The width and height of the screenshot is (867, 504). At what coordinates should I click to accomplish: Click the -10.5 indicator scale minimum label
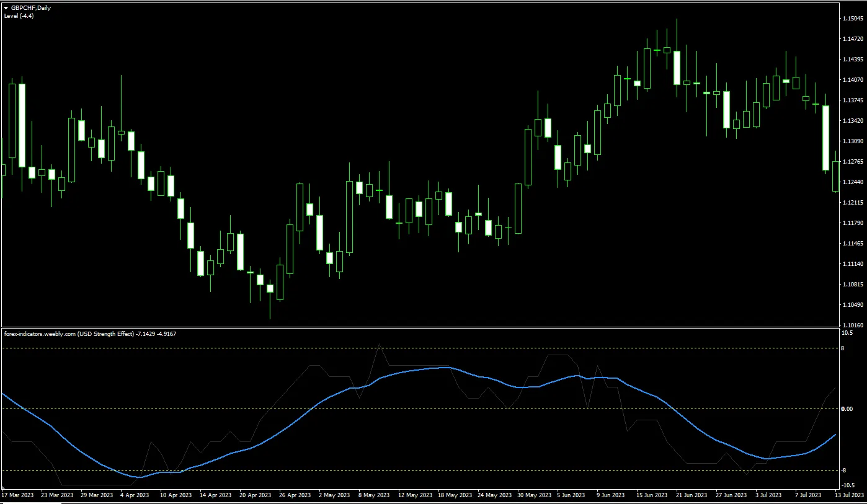848,485
